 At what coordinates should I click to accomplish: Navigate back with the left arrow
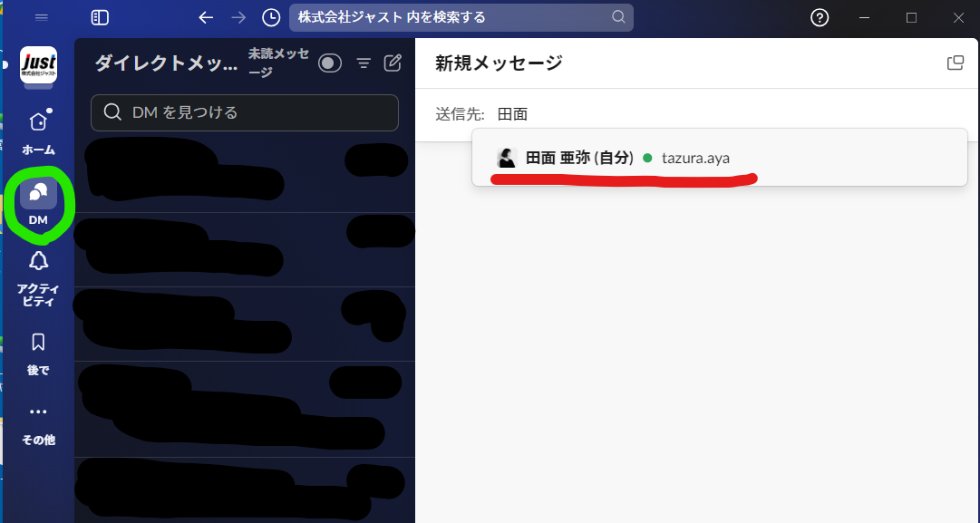pos(206,17)
